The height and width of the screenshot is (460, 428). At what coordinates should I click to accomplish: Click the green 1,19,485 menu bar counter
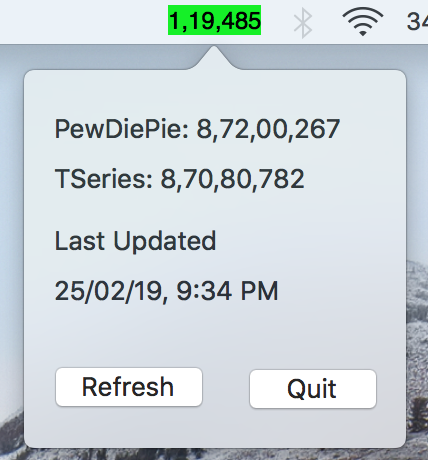[x=214, y=20]
